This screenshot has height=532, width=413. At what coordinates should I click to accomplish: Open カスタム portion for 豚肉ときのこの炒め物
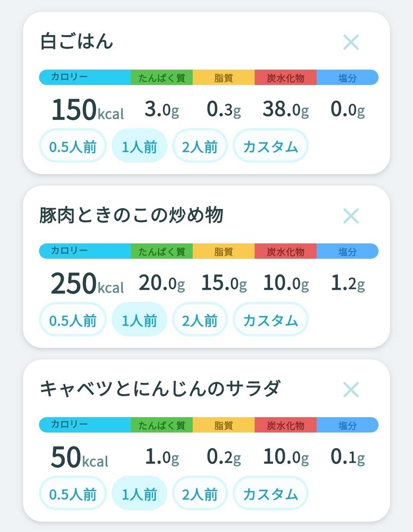point(270,320)
